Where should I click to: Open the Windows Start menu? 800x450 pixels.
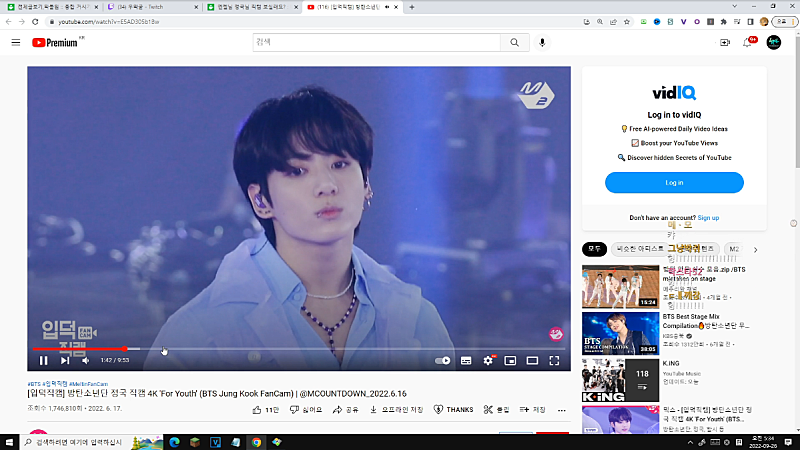coord(9,442)
